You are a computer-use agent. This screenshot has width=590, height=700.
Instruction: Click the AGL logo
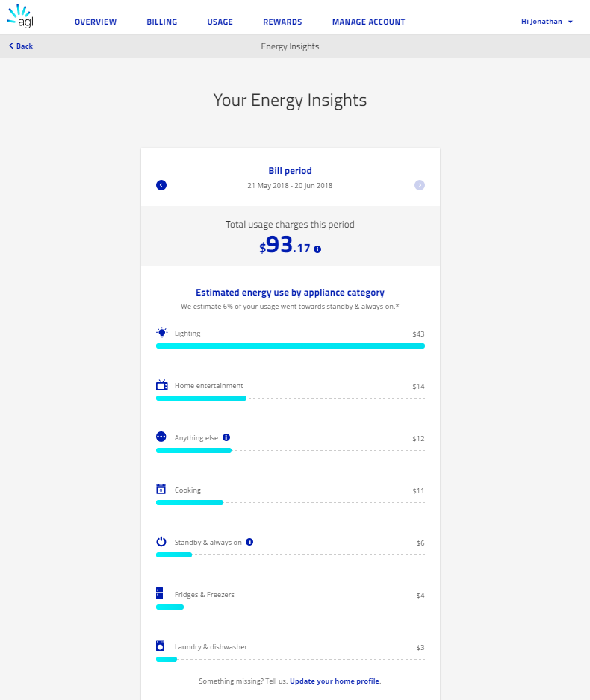pos(19,15)
